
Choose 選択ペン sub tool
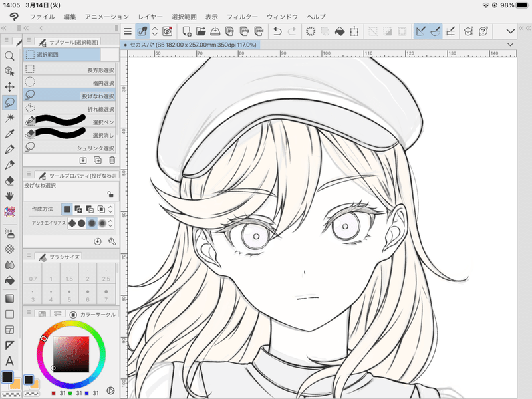coord(70,121)
